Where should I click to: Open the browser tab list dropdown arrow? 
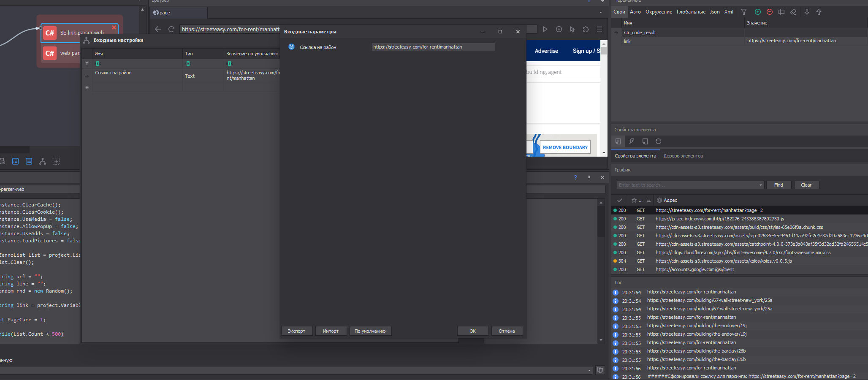(601, 12)
